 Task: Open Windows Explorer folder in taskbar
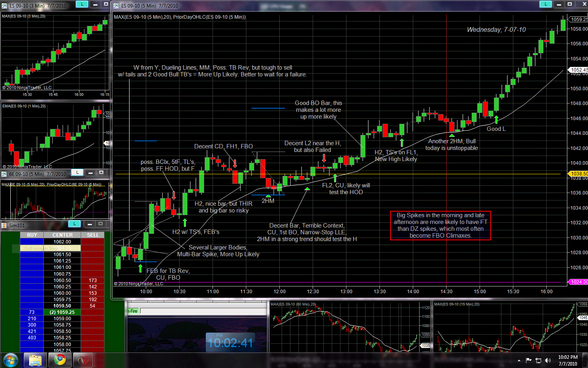[35, 360]
